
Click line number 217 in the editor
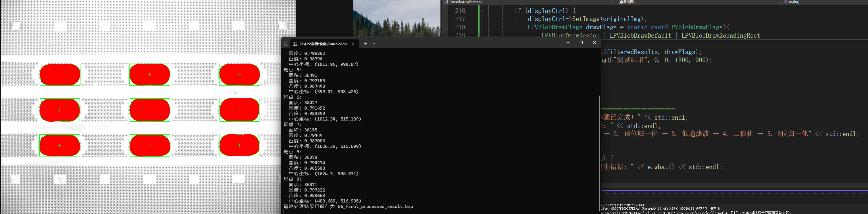coord(460,19)
